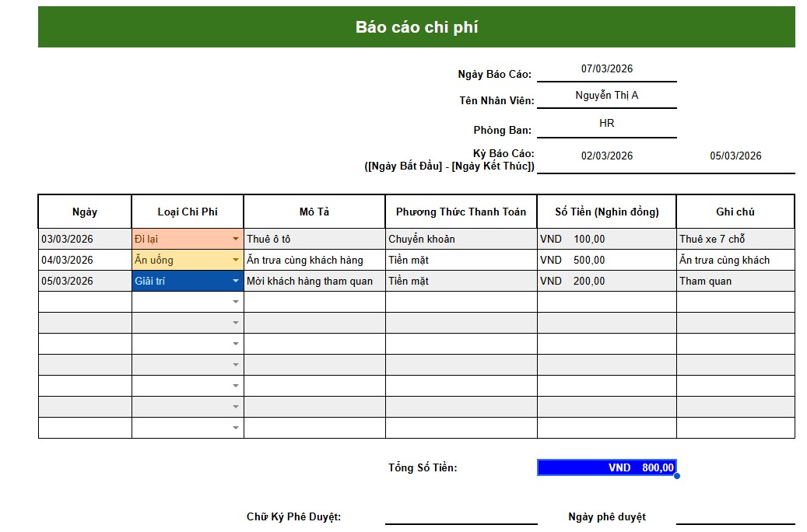Select the total cell VND 800,00
This screenshot has width=807, height=532.
pos(607,467)
